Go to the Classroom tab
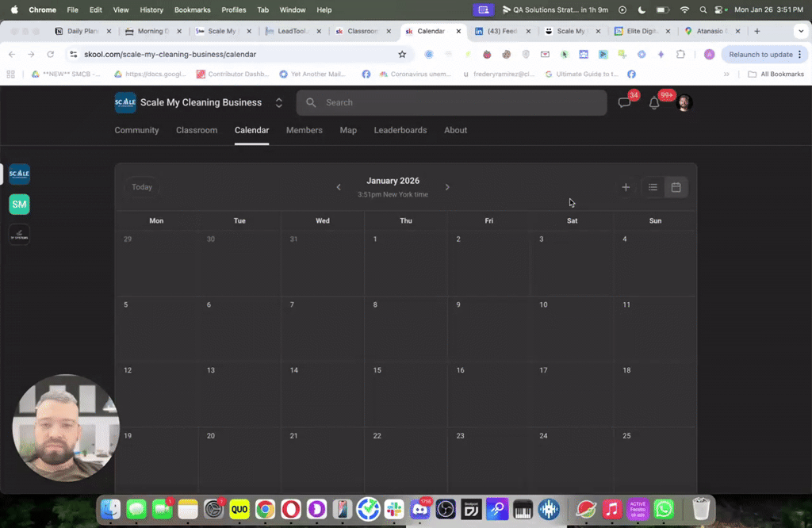Viewport: 812px width, 528px height. point(197,131)
